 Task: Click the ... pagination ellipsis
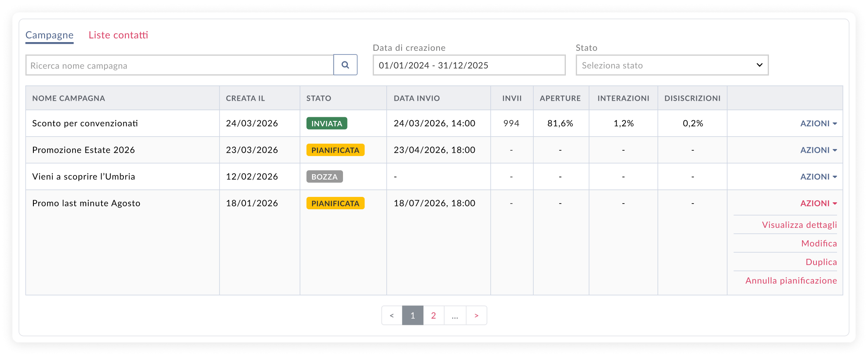click(455, 315)
